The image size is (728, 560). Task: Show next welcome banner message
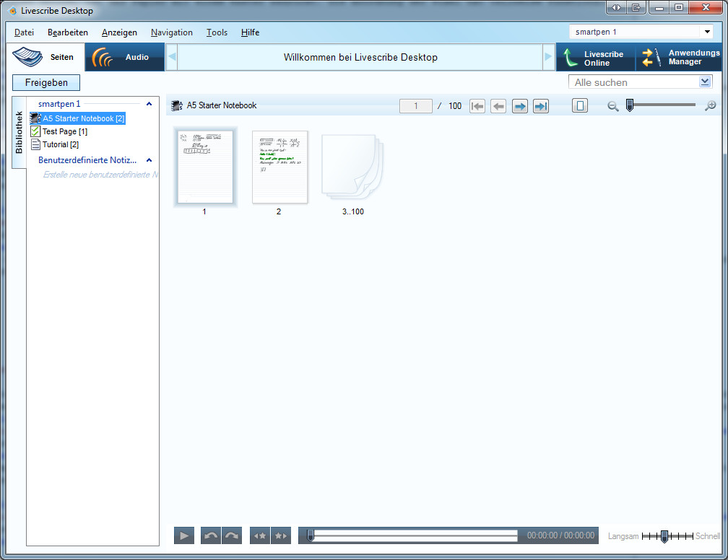tap(548, 57)
